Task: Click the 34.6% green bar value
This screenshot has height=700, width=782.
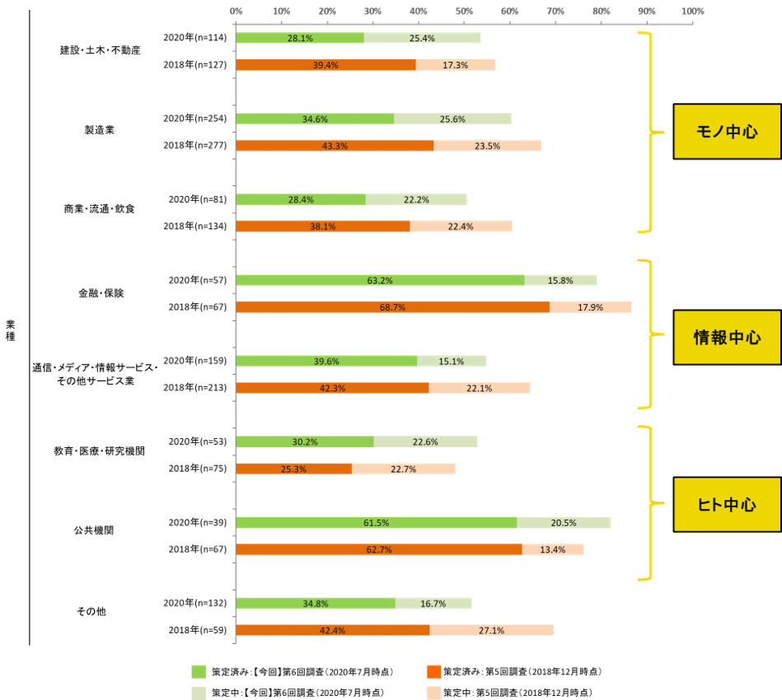Action: point(316,119)
